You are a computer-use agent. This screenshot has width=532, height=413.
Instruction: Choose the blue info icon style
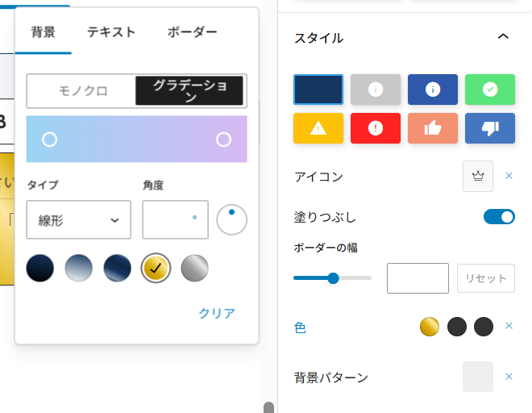433,90
